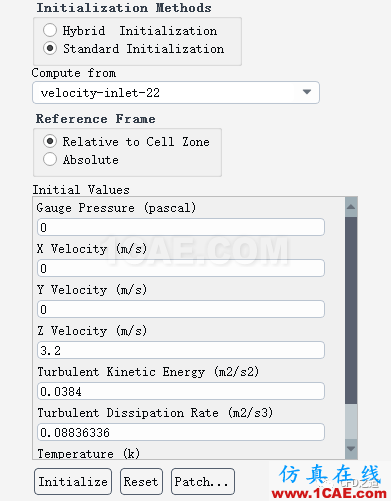
Task: Click the scrollbar up arrow in Initial Values
Action: [351, 207]
